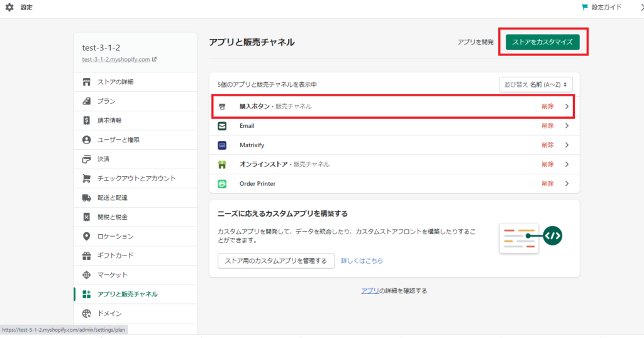644x338 pixels.
Task: Click the オンラインストア channel icon
Action: coord(222,164)
